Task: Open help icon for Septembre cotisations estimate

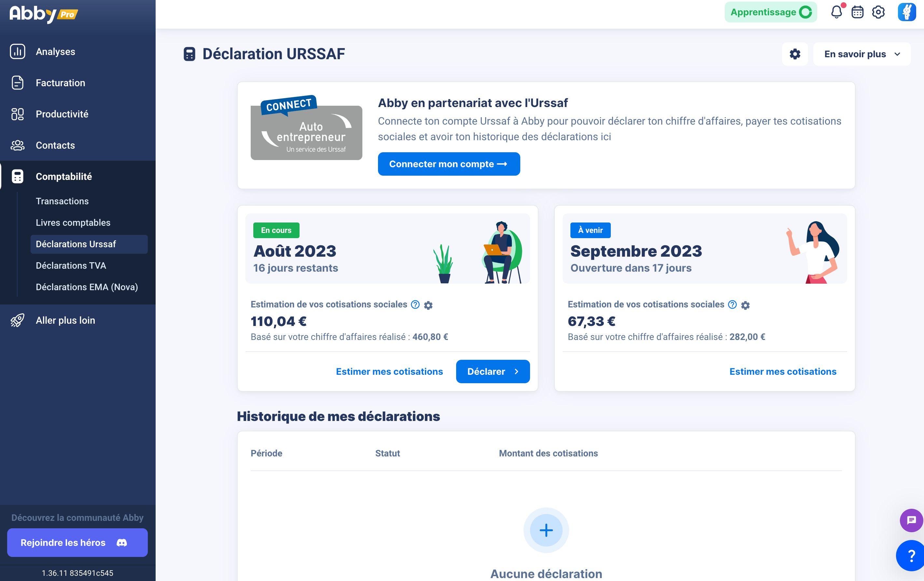Action: (733, 304)
